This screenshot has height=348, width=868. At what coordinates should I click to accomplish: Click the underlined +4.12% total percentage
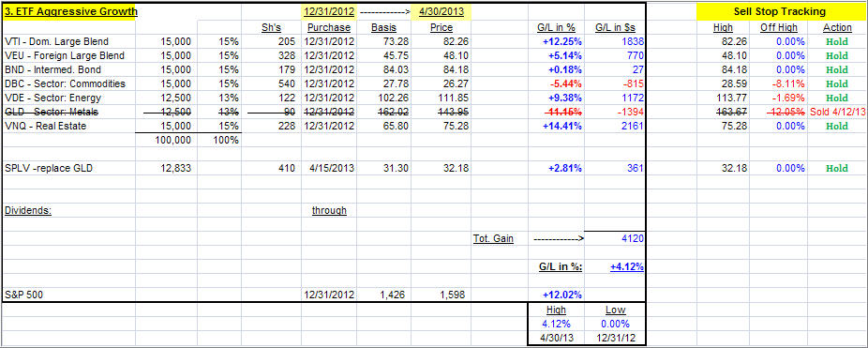click(627, 266)
